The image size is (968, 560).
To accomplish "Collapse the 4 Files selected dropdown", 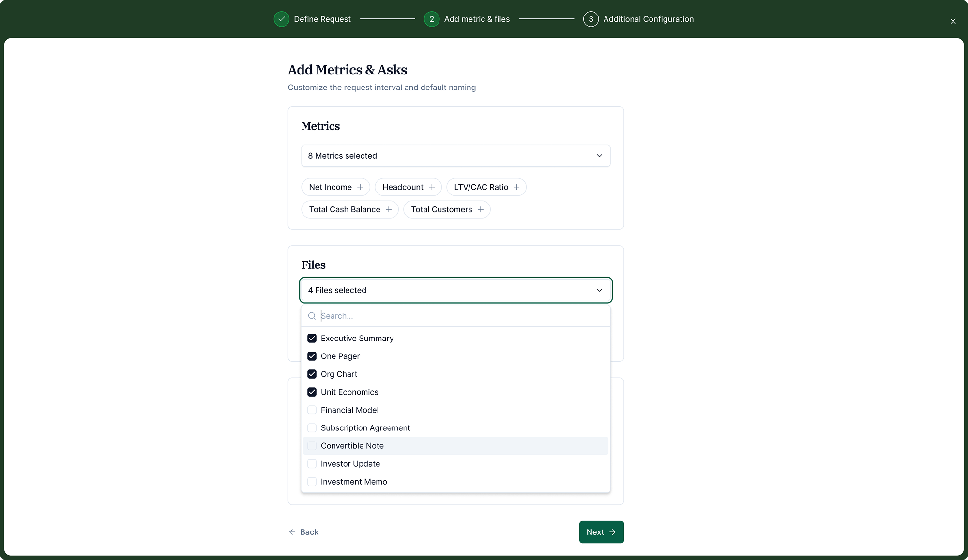I will coord(455,290).
